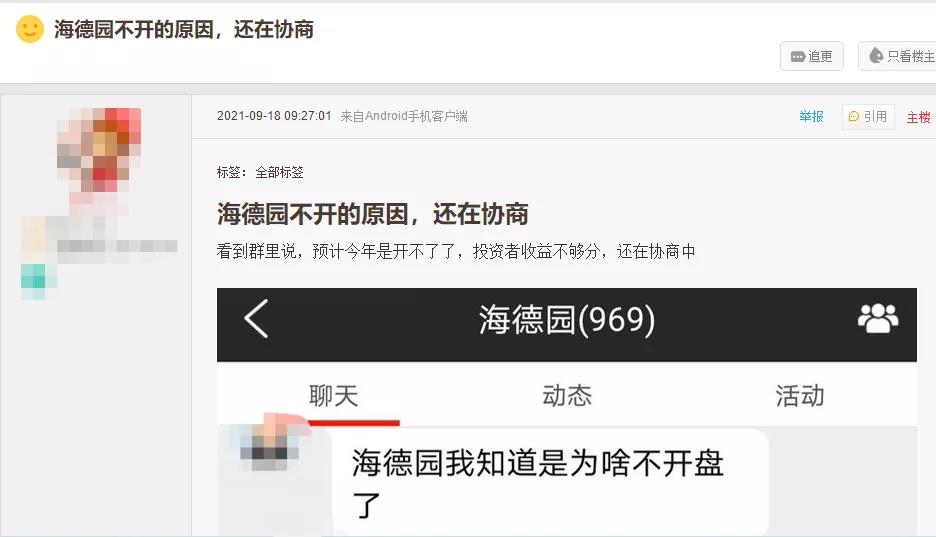The image size is (936, 537).
Task: Switch to the 活动 tab
Action: (x=800, y=396)
